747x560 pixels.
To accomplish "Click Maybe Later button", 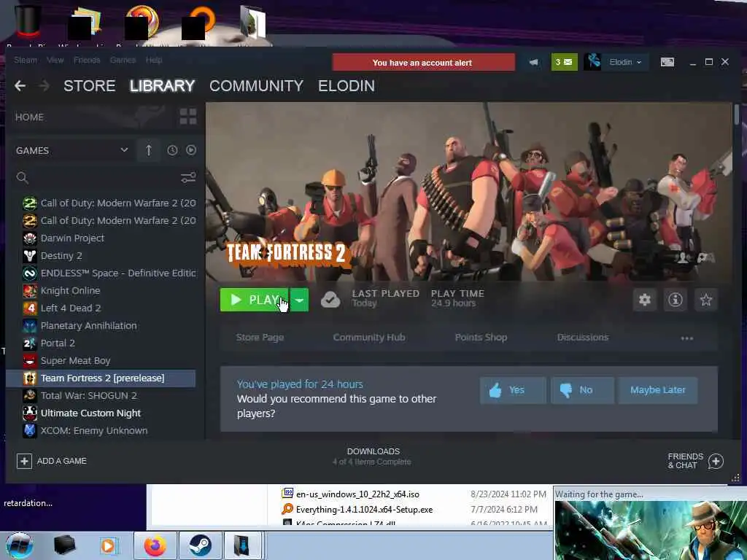I will click(657, 390).
